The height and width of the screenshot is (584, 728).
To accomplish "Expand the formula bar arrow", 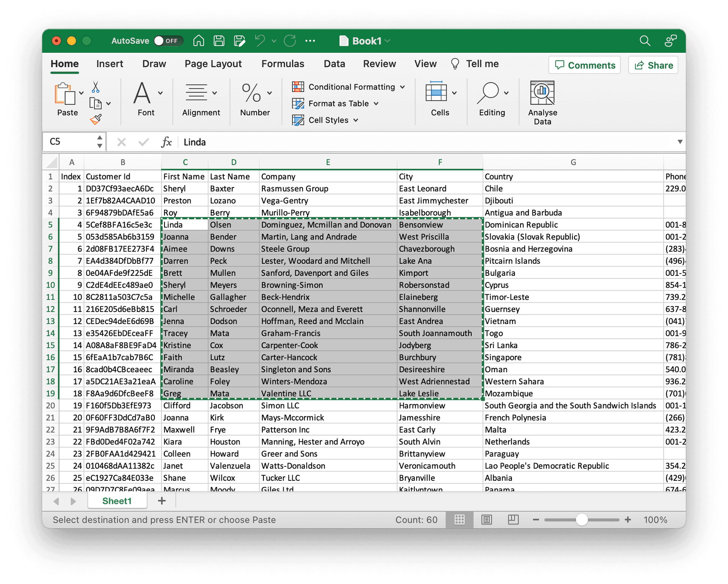I will pyautogui.click(x=680, y=142).
